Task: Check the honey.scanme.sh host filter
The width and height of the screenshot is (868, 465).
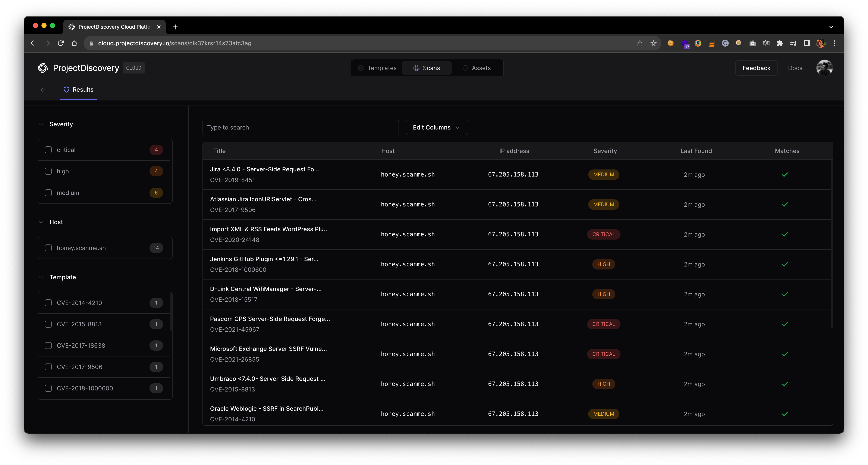Action: click(x=48, y=248)
